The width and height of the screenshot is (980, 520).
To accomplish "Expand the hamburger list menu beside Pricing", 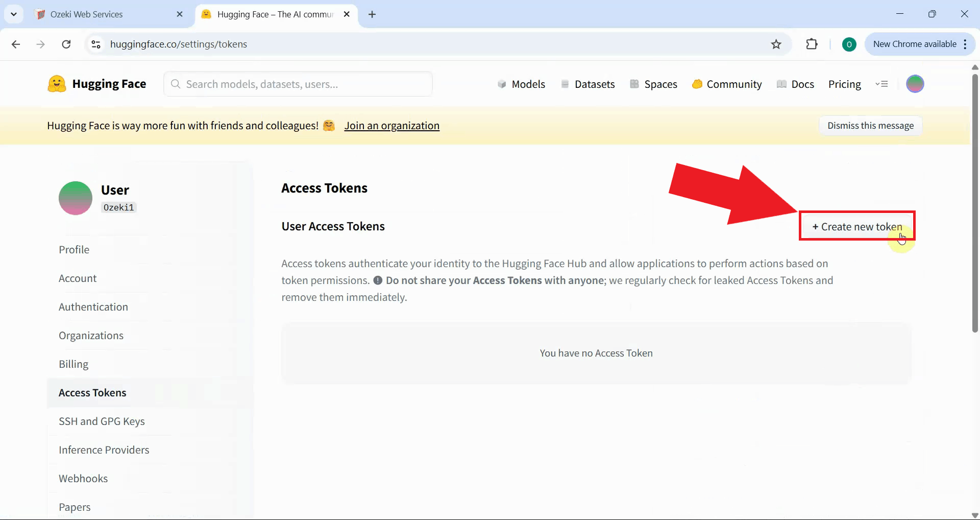I will pos(883,84).
